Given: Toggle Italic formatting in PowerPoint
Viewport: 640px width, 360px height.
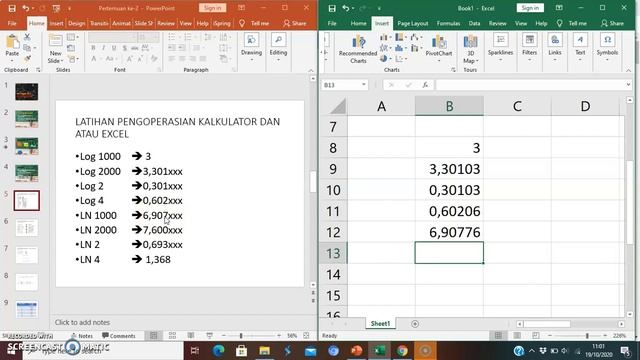Looking at the screenshot, I should click(104, 48).
